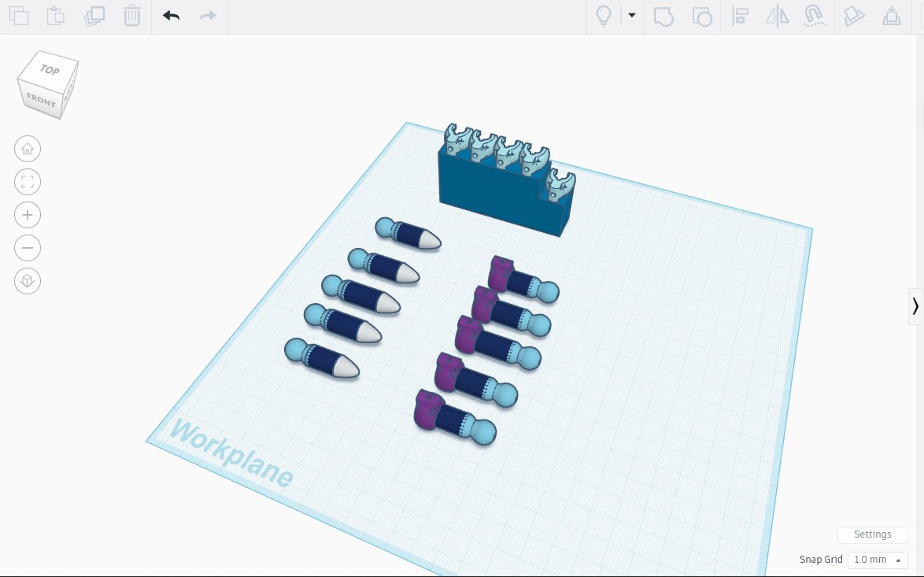Open the visibility options dropdown arrow
This screenshot has width=924, height=577.
[632, 15]
